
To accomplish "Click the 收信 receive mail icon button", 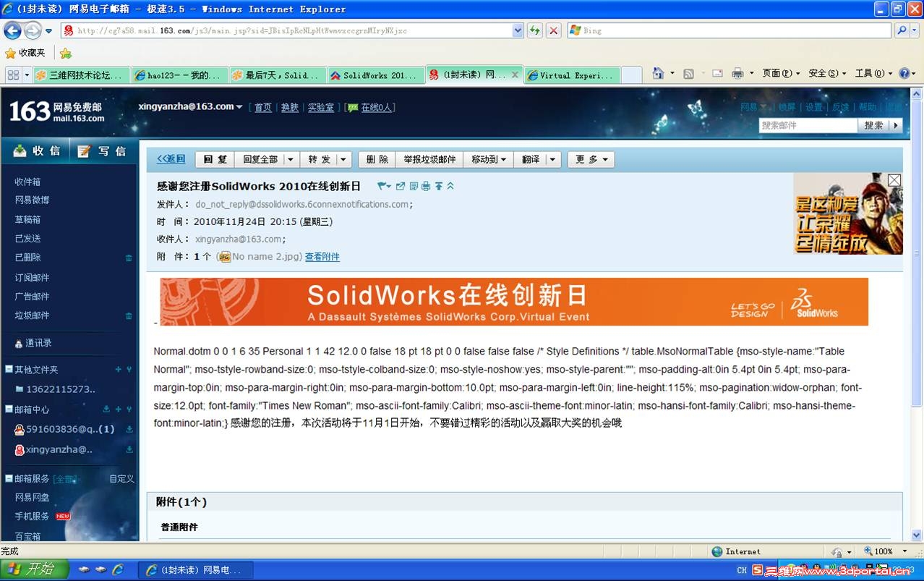I will pyautogui.click(x=36, y=150).
